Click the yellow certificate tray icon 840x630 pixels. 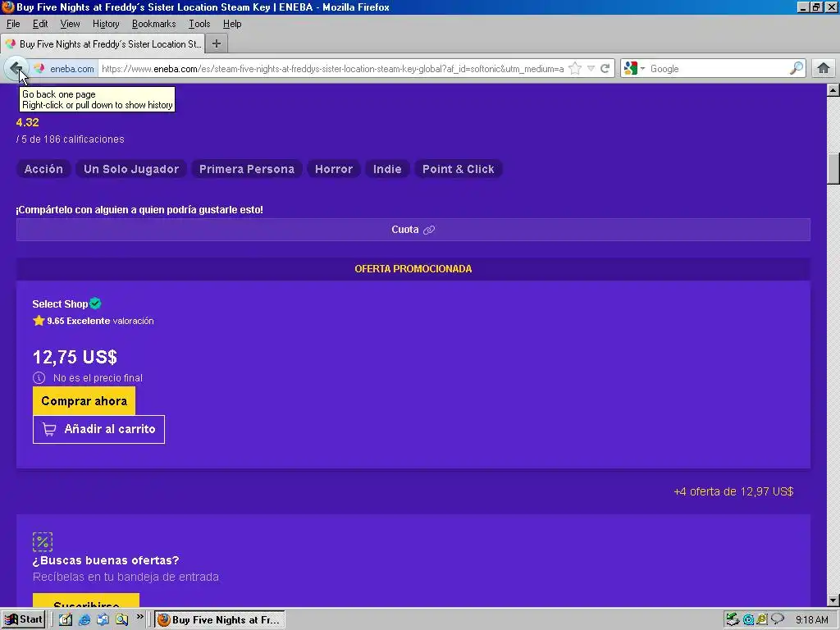761,620
